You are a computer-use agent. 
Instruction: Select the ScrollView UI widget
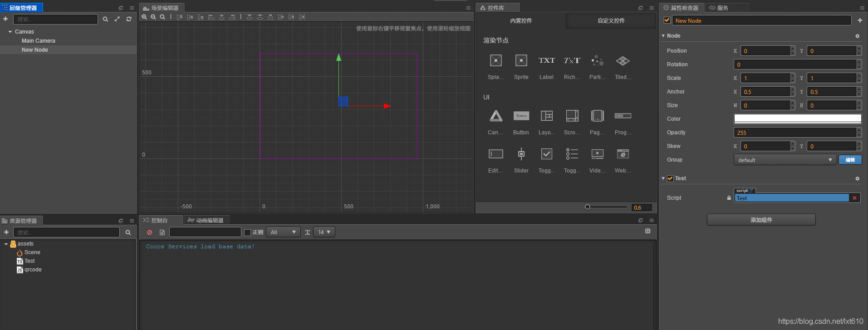click(572, 116)
